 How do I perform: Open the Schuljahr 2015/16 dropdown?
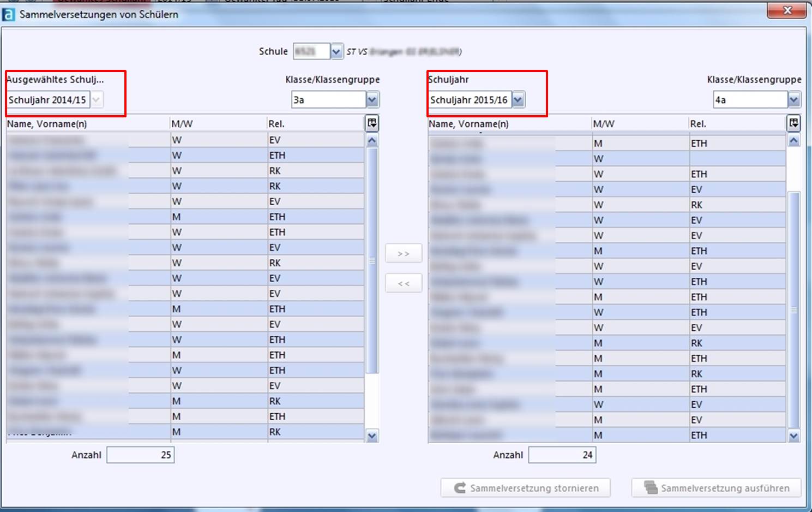tap(518, 100)
